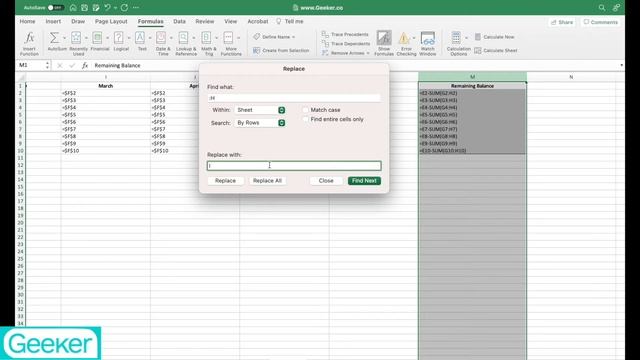Open Recently Used functions
The width and height of the screenshot is (640, 360).
click(x=78, y=43)
